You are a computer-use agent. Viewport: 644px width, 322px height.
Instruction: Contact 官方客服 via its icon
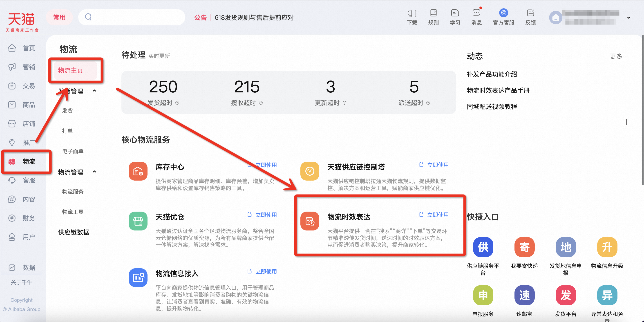503,13
